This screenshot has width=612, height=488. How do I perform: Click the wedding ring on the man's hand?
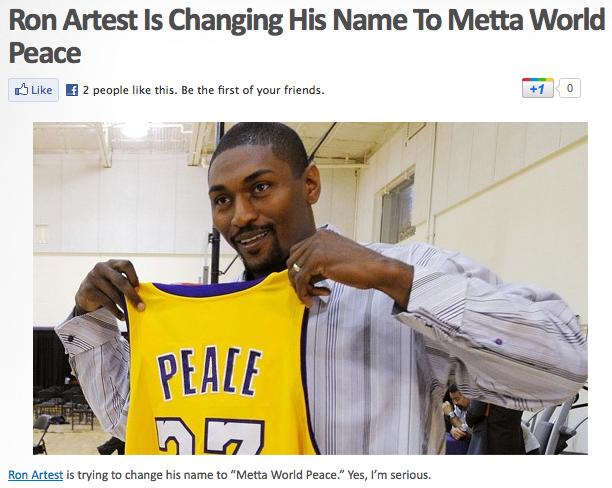click(297, 267)
